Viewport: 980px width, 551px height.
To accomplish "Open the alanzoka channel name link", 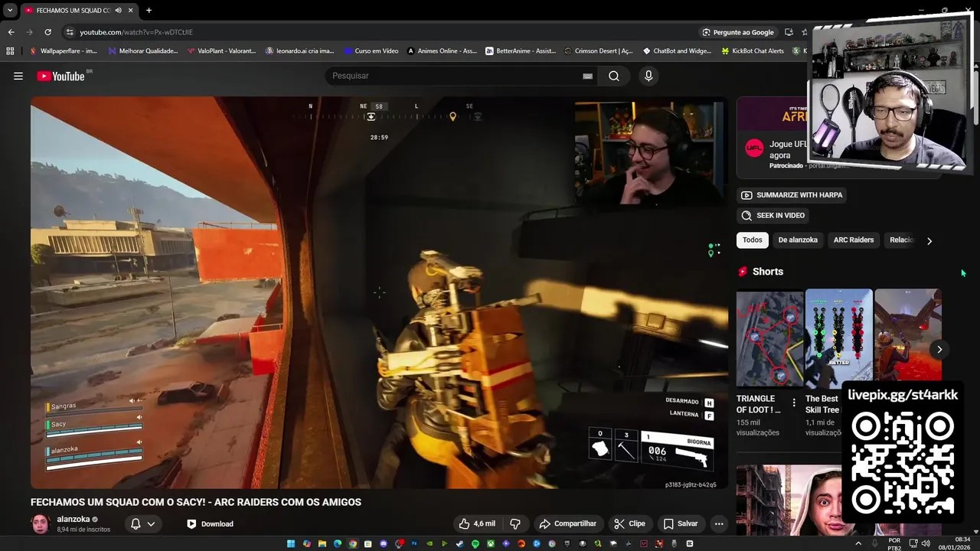I will coord(73,519).
